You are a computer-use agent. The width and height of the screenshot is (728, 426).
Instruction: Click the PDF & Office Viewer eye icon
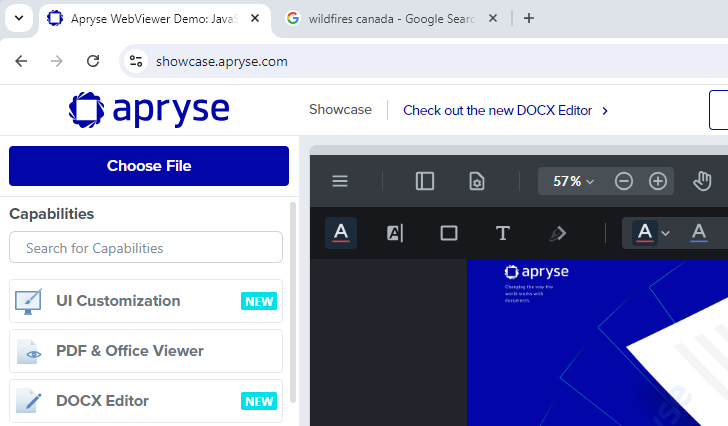pyautogui.click(x=28, y=352)
